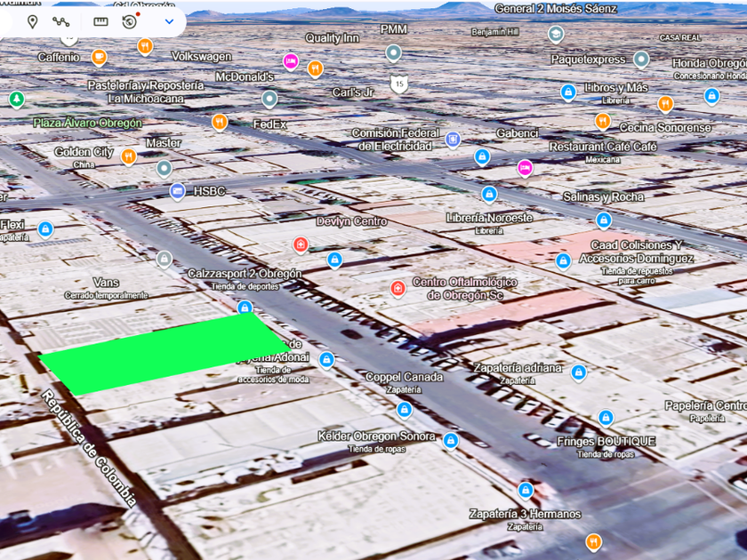
Task: Select the Draw path or polygon tool
Action: [x=60, y=21]
